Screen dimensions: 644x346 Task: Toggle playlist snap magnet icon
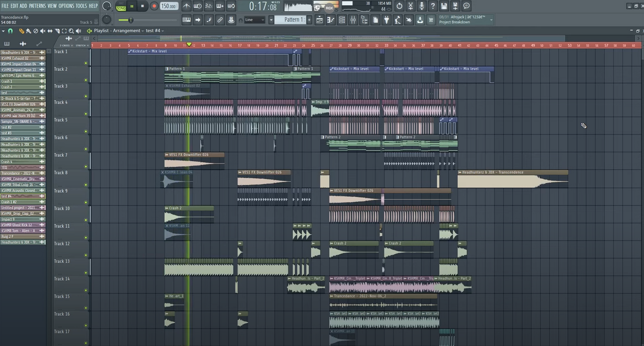(x=10, y=31)
